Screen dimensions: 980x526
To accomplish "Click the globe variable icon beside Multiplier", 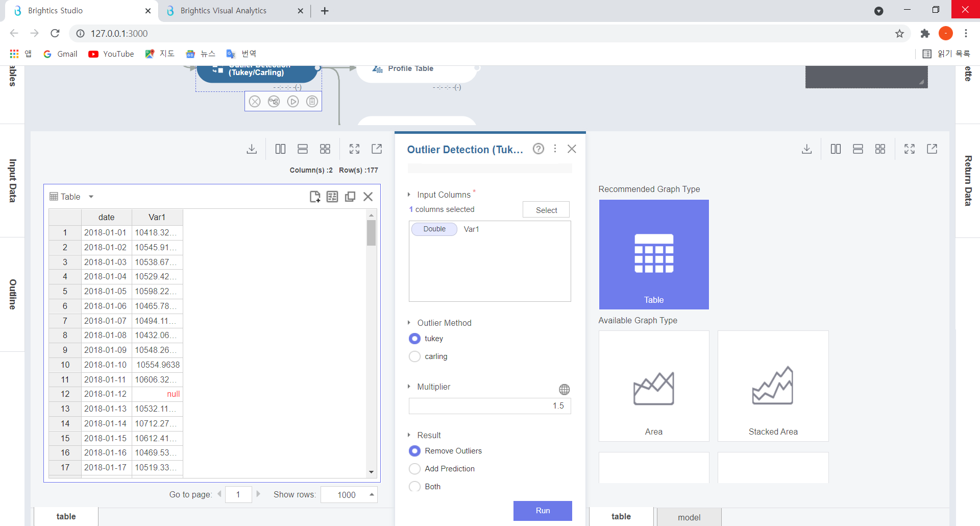I will [x=564, y=390].
